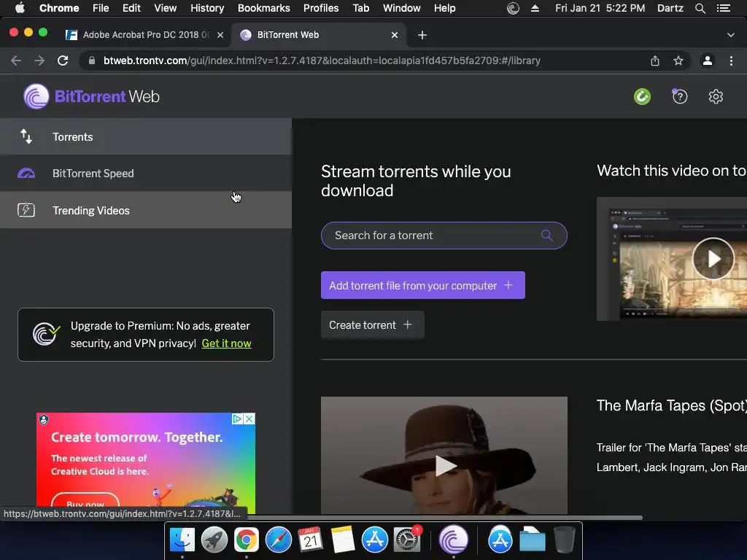Close the Creative Cloud ad
Image resolution: width=747 pixels, height=560 pixels.
point(249,419)
